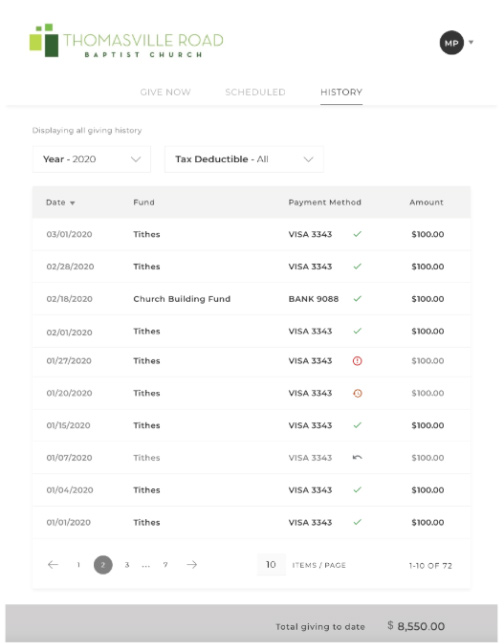504x644 pixels.
Task: Open the 01/27/2020 failed gift date
Action: click(x=69, y=361)
